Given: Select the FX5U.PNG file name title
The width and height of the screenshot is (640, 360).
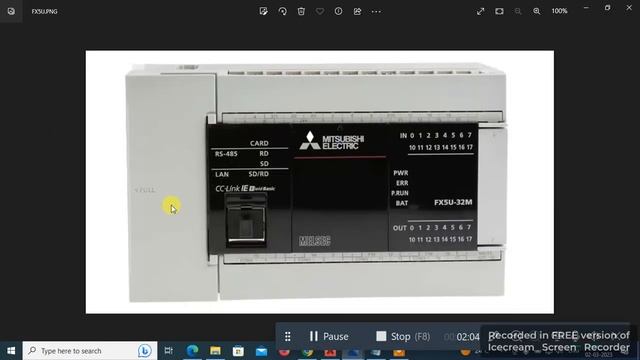Looking at the screenshot, I should coord(44,11).
